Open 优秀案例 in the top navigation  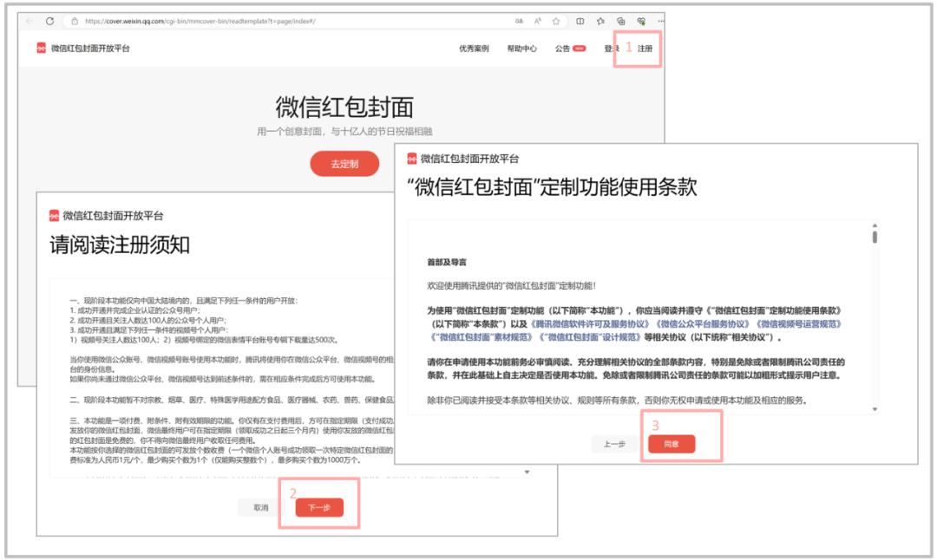tap(474, 49)
